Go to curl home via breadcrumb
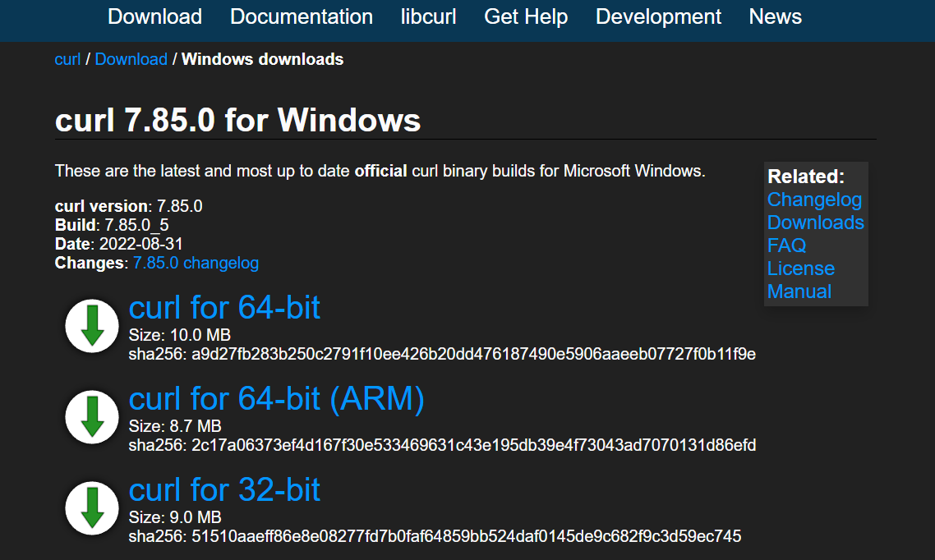935x560 pixels. pyautogui.click(x=67, y=60)
